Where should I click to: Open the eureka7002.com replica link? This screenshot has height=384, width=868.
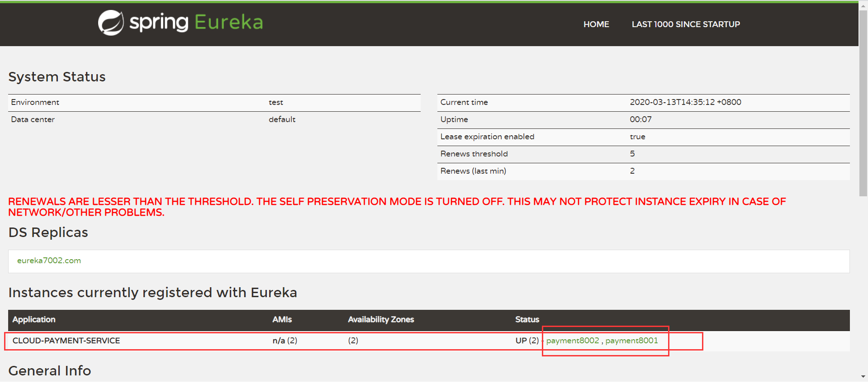[49, 261]
